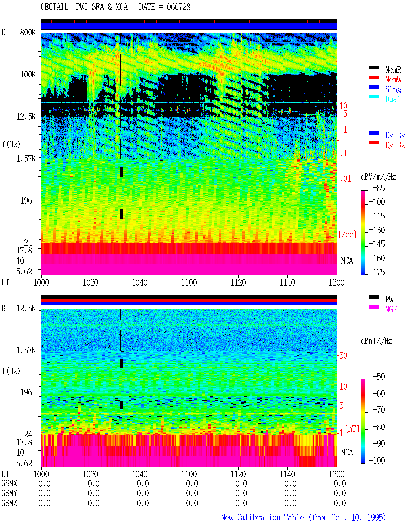
Task: Click the 12.5K label on B panel
Action: (26, 308)
